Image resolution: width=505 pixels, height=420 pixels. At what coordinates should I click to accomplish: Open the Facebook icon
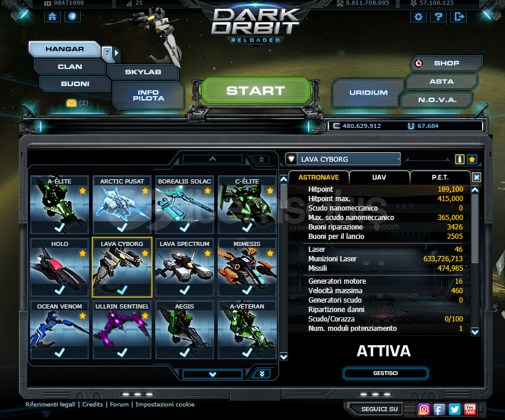click(440, 409)
